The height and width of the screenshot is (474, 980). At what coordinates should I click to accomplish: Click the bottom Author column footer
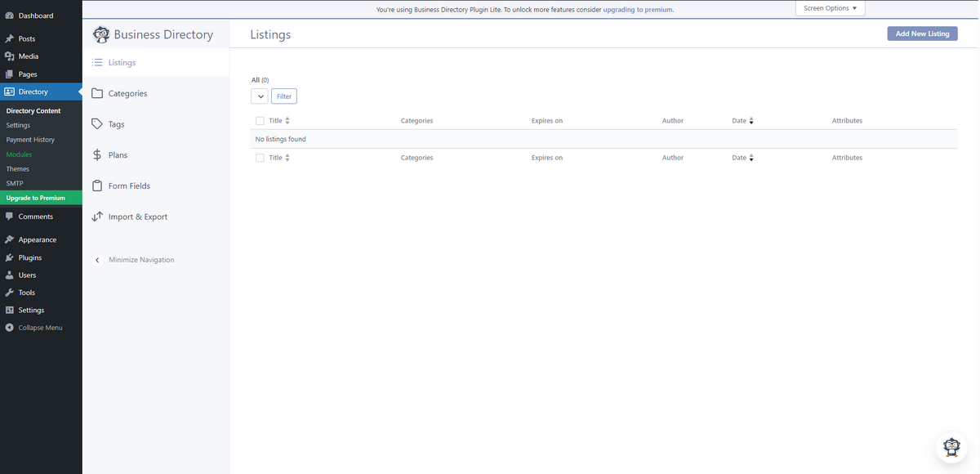tap(673, 158)
